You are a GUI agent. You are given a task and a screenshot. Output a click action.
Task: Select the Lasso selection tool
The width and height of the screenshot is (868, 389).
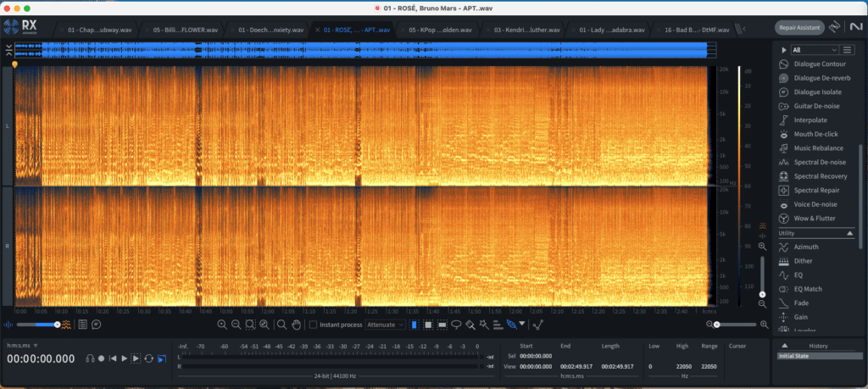point(456,325)
